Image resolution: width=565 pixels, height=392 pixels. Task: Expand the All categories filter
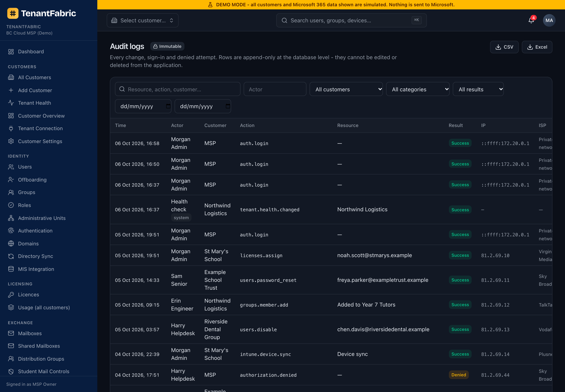tap(418, 89)
